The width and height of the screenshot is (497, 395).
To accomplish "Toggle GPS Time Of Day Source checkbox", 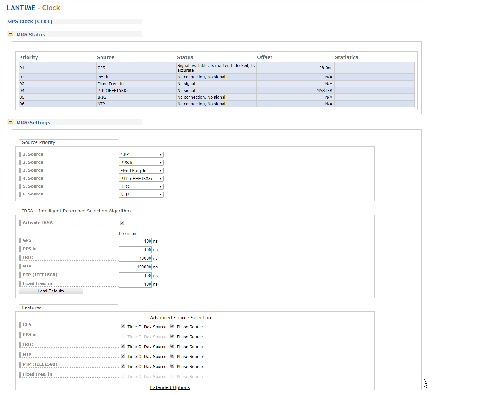I will (123, 326).
